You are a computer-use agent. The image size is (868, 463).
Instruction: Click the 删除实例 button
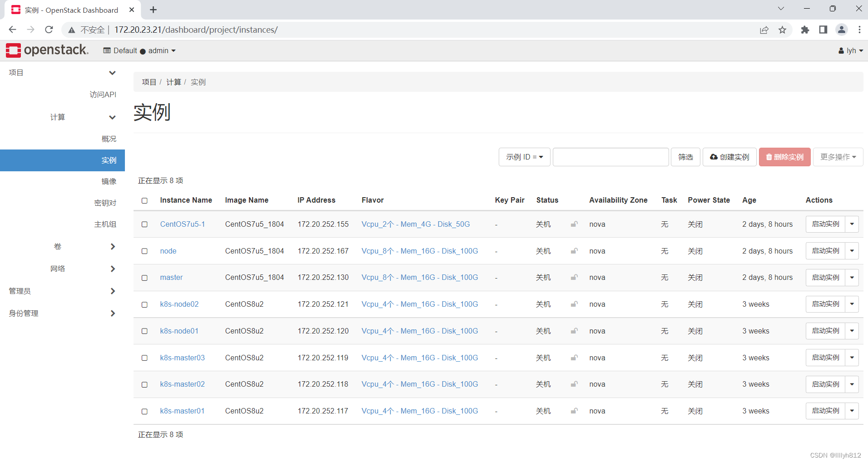pyautogui.click(x=784, y=157)
